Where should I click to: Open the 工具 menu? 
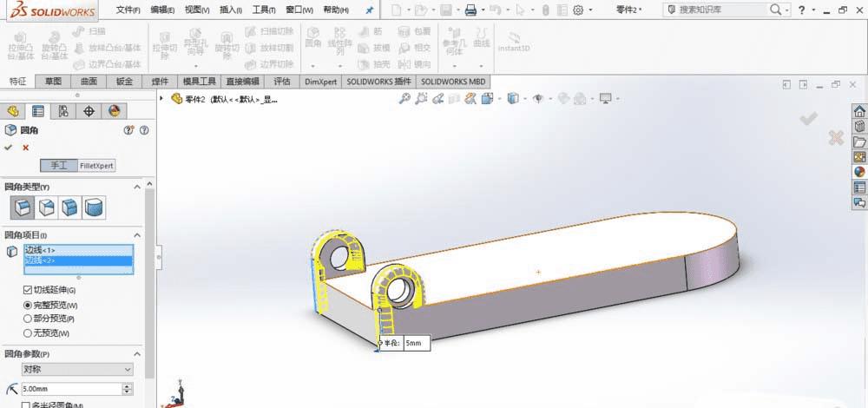pyautogui.click(x=264, y=10)
